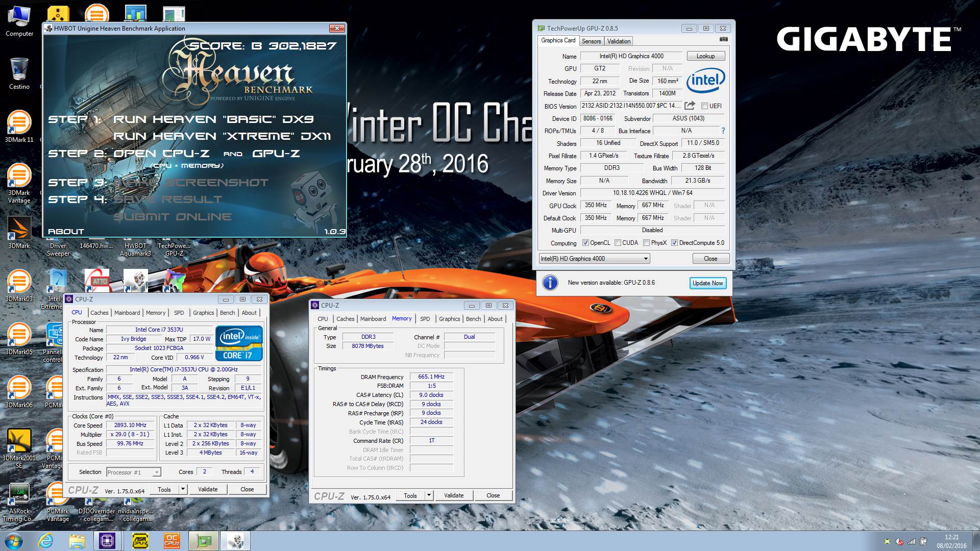The image size is (980, 551).
Task: Open the ASRock Timing Configurator desktop icon
Action: [19, 503]
